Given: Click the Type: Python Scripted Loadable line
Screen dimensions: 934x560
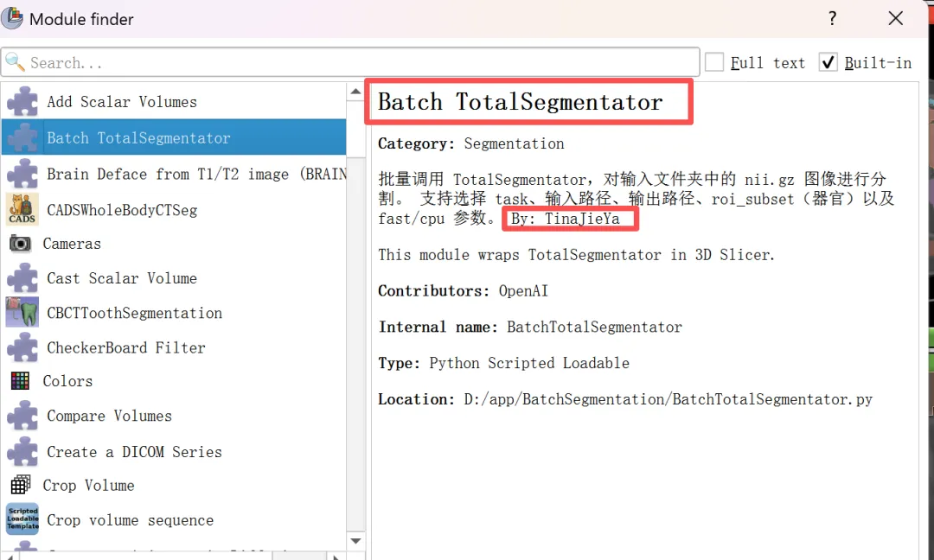Looking at the screenshot, I should 503,363.
